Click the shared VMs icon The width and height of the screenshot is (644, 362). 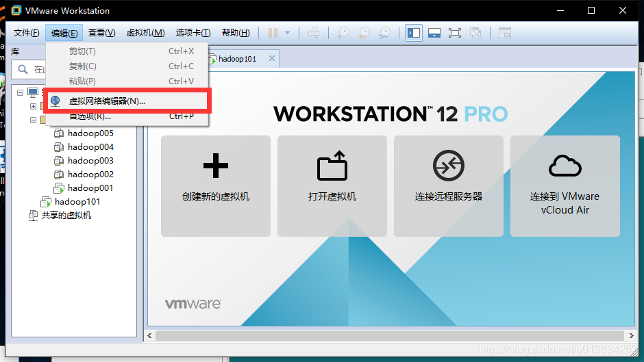pos(34,216)
